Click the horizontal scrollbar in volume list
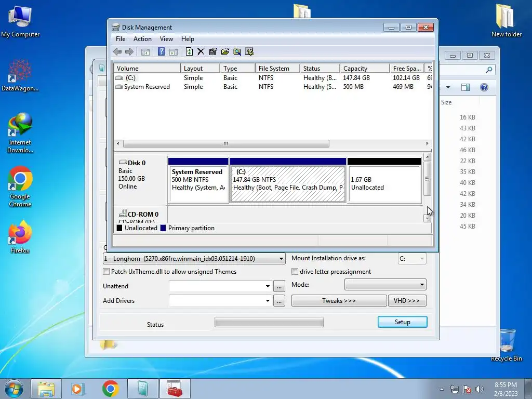Image resolution: width=532 pixels, height=399 pixels. (226, 143)
